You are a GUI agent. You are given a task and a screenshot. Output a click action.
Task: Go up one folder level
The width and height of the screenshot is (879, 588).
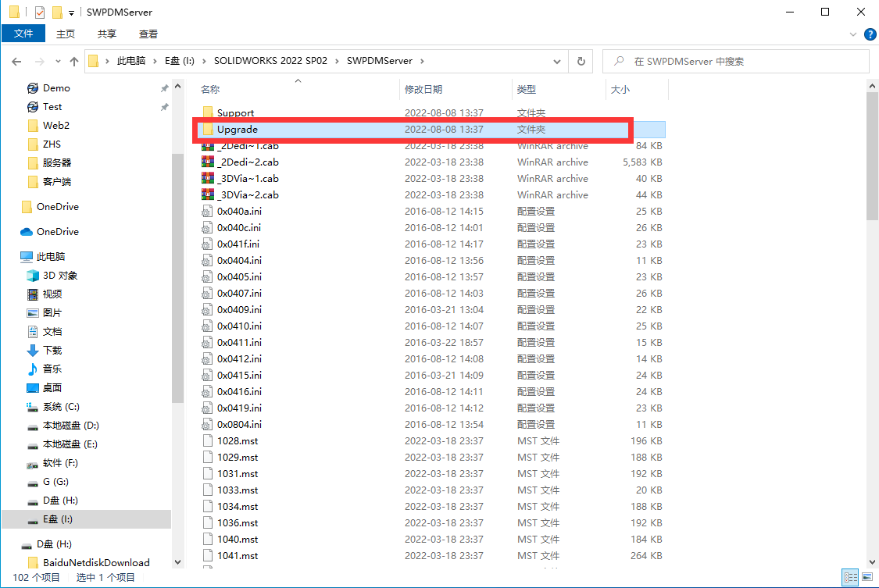pos(74,61)
